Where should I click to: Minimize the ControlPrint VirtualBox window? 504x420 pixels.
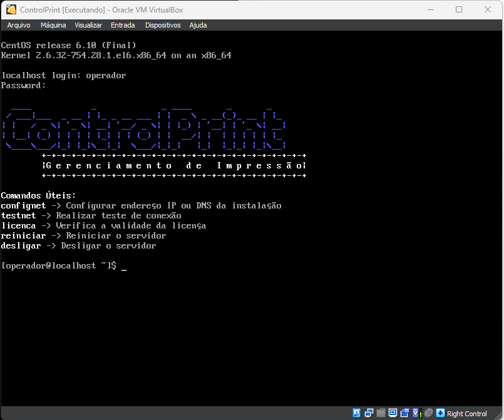(x=431, y=9)
